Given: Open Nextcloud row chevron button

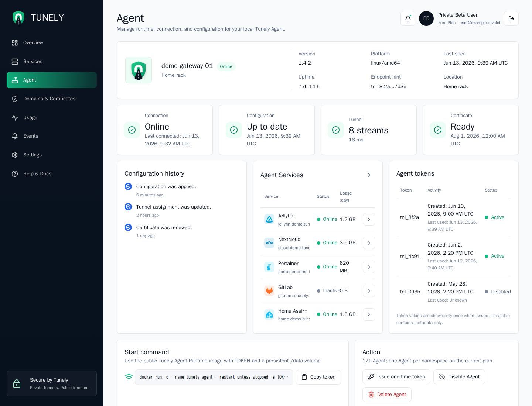Looking at the screenshot, I should tap(369, 243).
